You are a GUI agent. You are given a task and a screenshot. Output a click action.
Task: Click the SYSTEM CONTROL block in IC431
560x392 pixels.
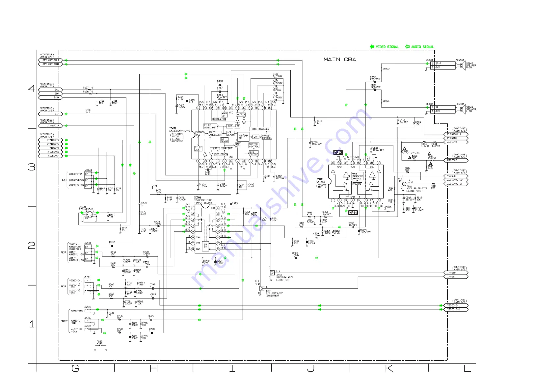(254, 145)
